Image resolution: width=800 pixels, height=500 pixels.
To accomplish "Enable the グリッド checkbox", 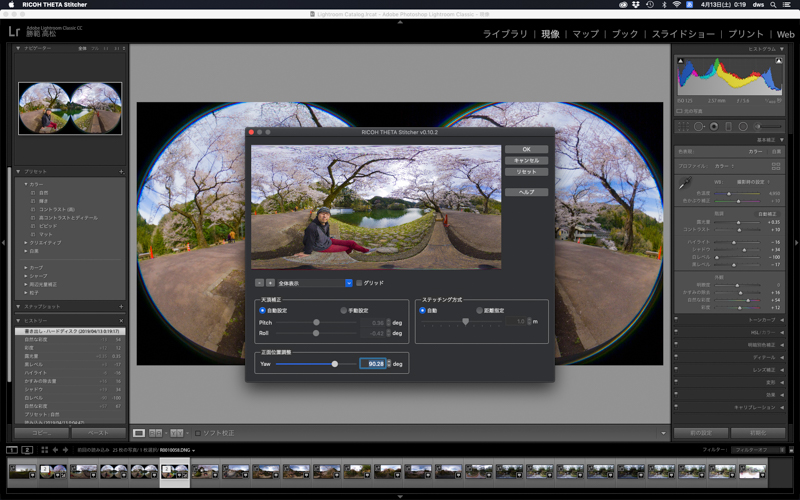I will point(359,283).
